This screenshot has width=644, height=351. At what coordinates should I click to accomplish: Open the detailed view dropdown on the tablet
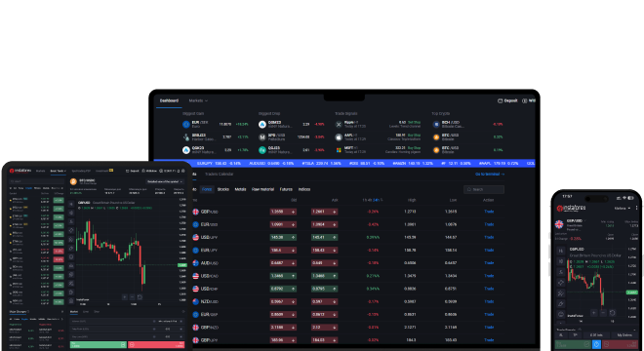point(165,181)
